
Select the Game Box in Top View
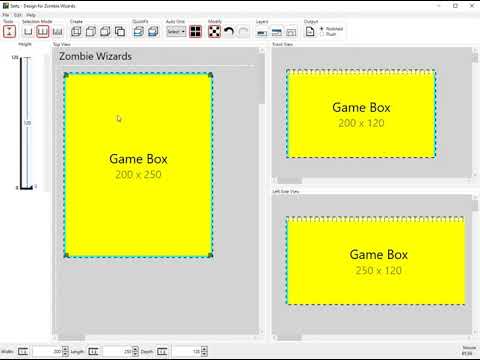tap(138, 165)
